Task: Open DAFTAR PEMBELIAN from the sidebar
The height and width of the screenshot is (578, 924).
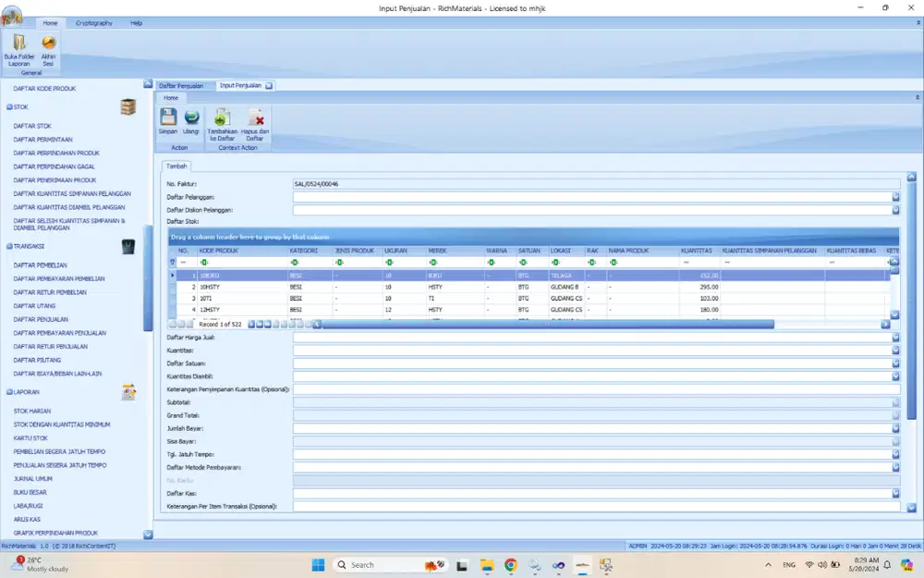Action: [x=40, y=265]
